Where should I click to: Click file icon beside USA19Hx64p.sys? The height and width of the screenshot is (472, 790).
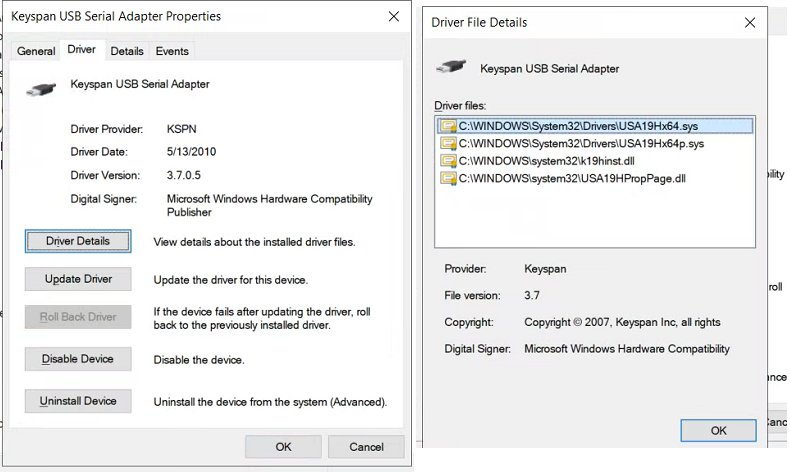click(448, 144)
